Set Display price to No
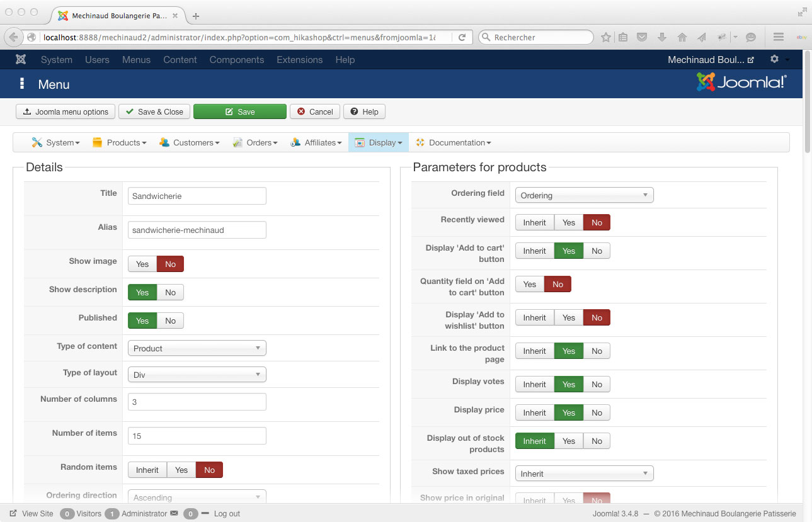 tap(597, 412)
